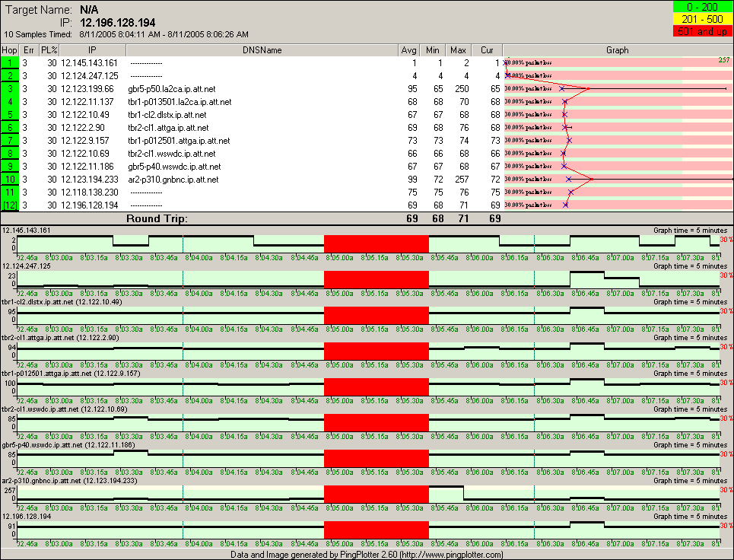Click the Graph column header
This screenshot has width=734, height=560.
617,49
